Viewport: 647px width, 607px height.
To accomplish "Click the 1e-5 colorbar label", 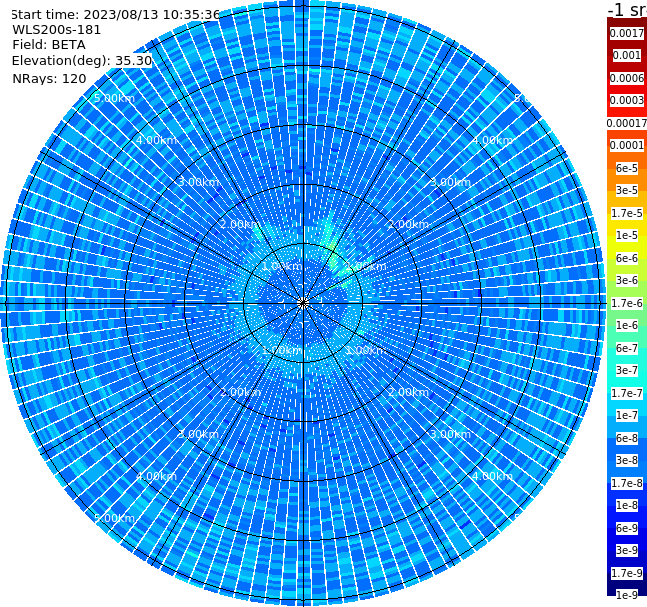I will pos(627,235).
